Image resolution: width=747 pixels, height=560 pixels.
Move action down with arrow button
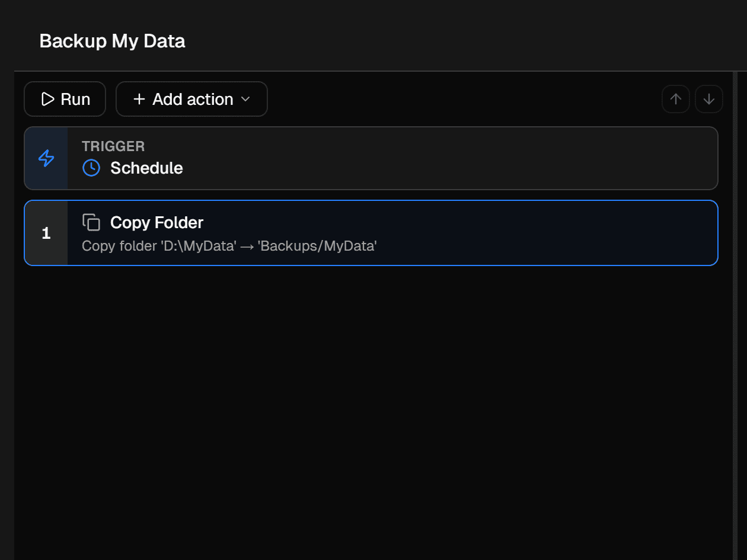pos(709,99)
